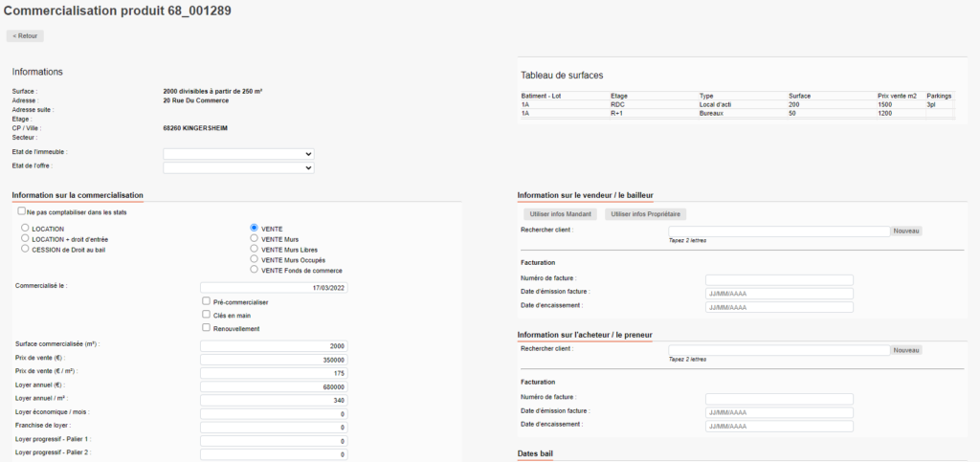Check Ne pas comptabiliser dans les stats

pos(22,210)
